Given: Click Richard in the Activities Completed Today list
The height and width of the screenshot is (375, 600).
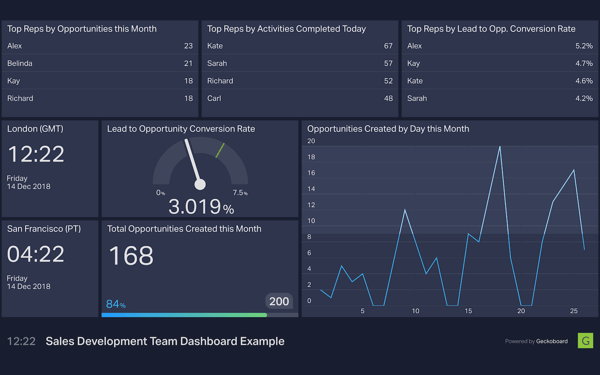Looking at the screenshot, I should [x=220, y=81].
